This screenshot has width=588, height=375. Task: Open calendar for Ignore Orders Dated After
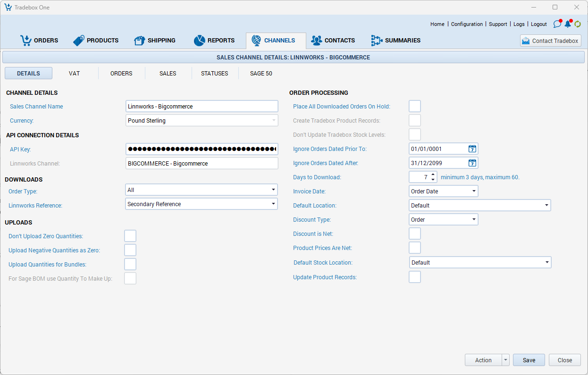[x=472, y=163]
